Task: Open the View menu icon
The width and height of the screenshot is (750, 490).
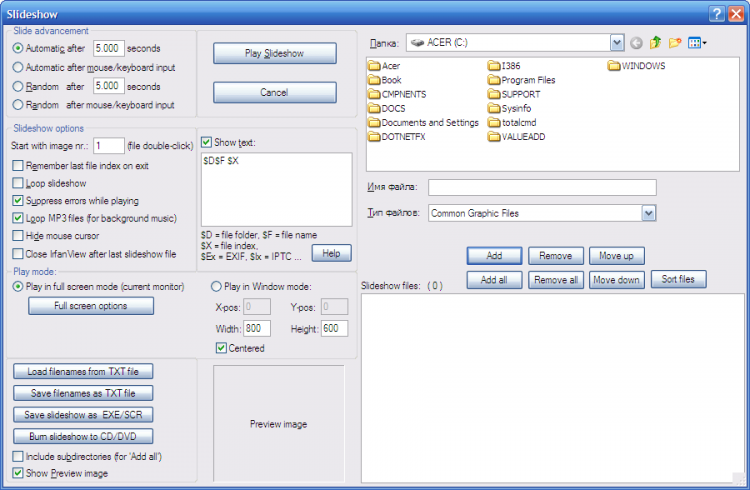Action: tap(697, 43)
